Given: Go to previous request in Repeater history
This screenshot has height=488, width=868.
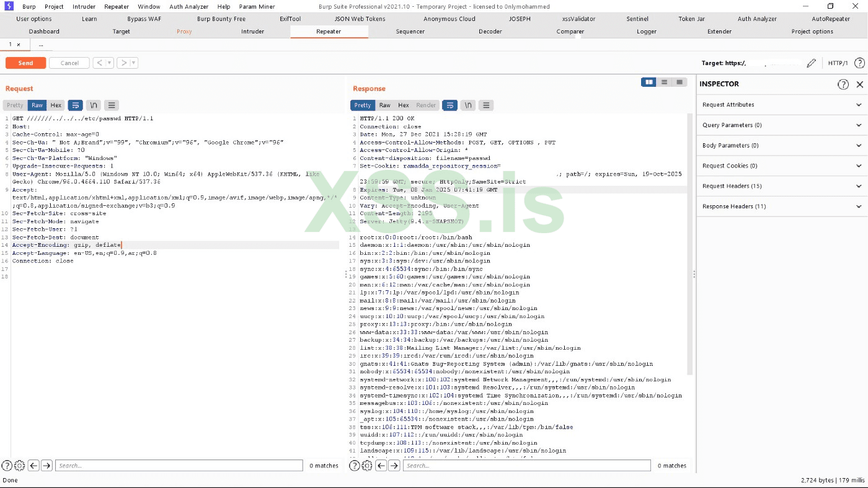Looking at the screenshot, I should tap(99, 63).
